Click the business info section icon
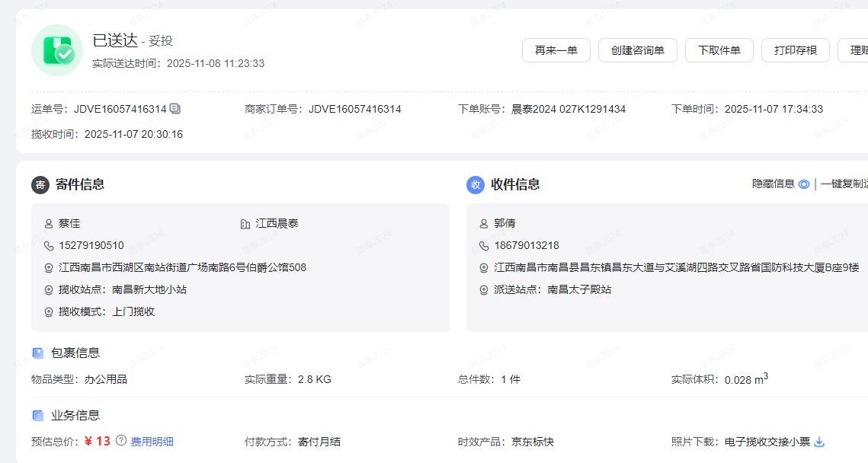The height and width of the screenshot is (463, 868). (x=38, y=415)
